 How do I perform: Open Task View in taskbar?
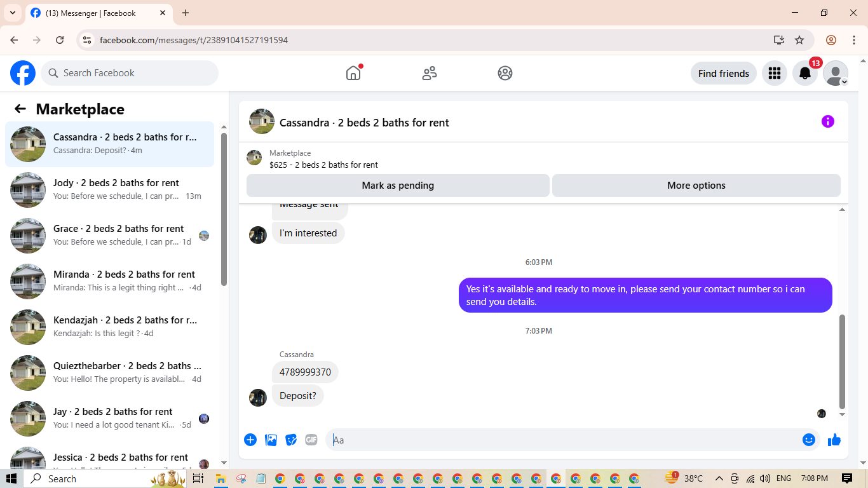coord(198,478)
